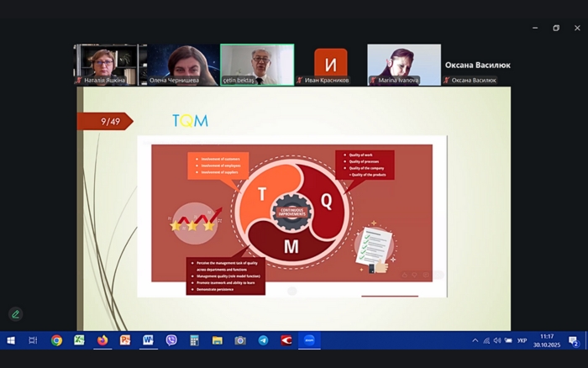Click the Zoom app taskbar icon

coord(309,340)
